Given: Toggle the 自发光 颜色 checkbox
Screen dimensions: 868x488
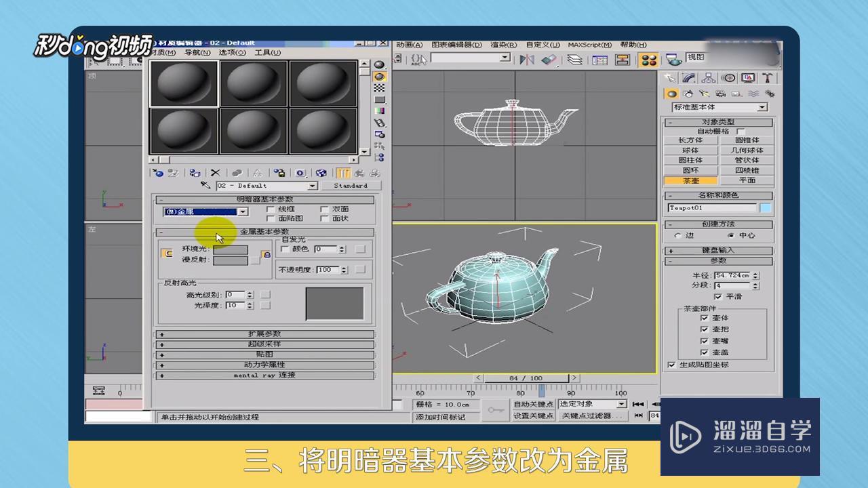Looking at the screenshot, I should 285,249.
